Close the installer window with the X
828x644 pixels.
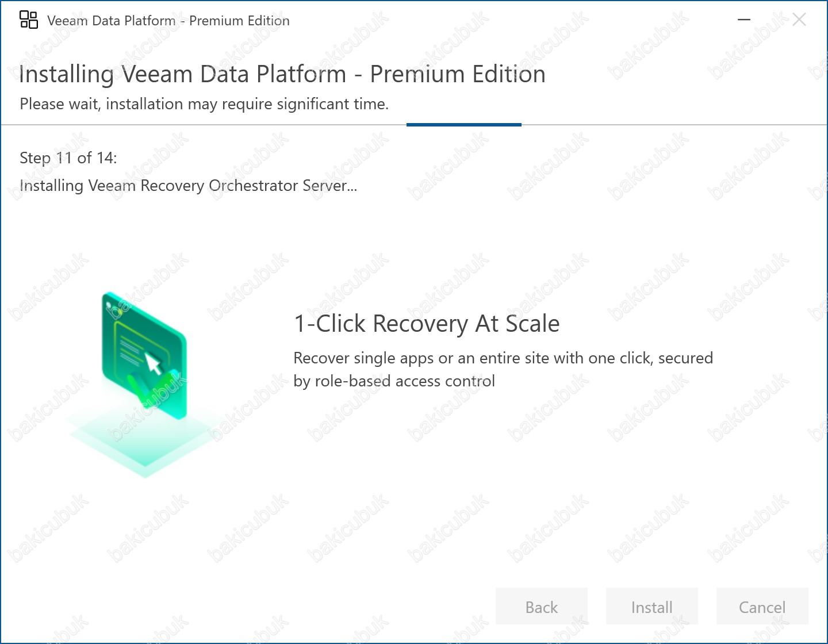[x=799, y=20]
